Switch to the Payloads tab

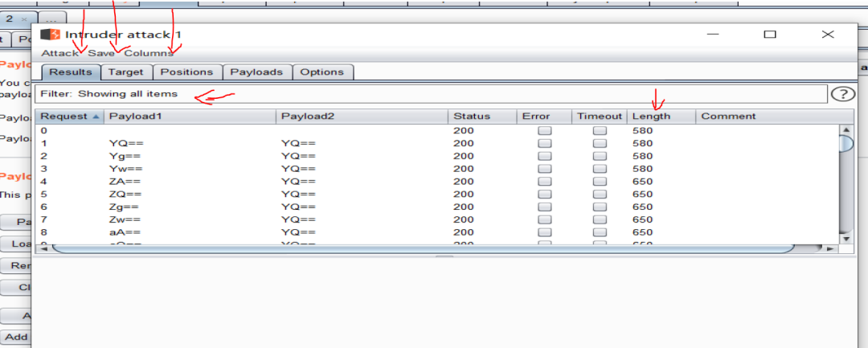tap(256, 72)
